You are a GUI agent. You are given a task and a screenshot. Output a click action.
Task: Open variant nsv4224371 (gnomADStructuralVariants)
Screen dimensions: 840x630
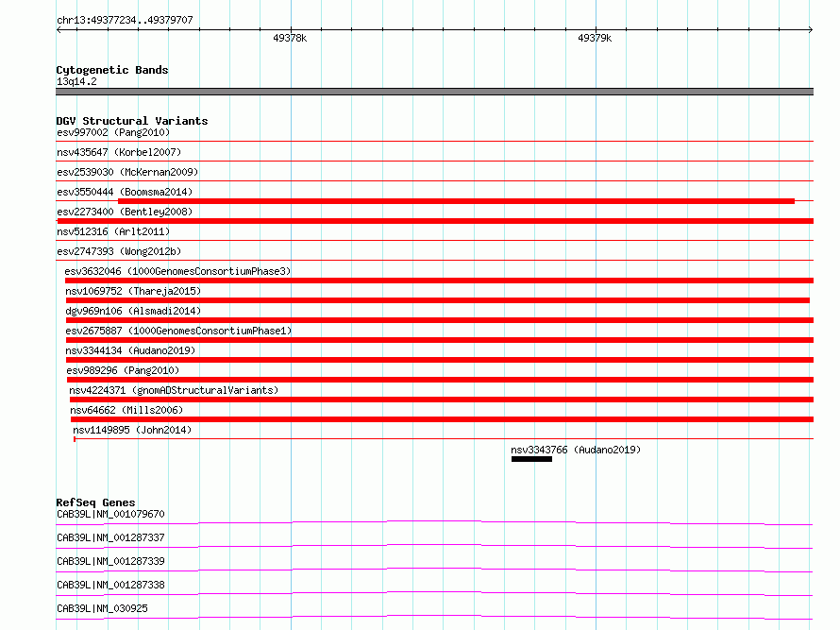174,390
